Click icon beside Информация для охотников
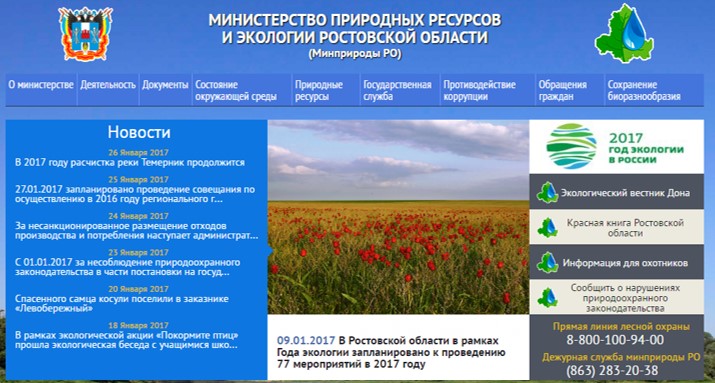 [547, 263]
